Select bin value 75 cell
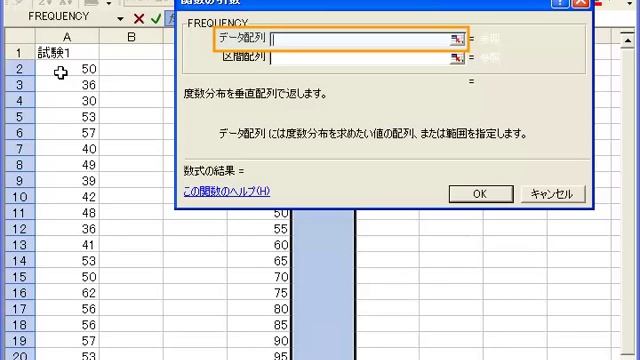 pos(259,293)
